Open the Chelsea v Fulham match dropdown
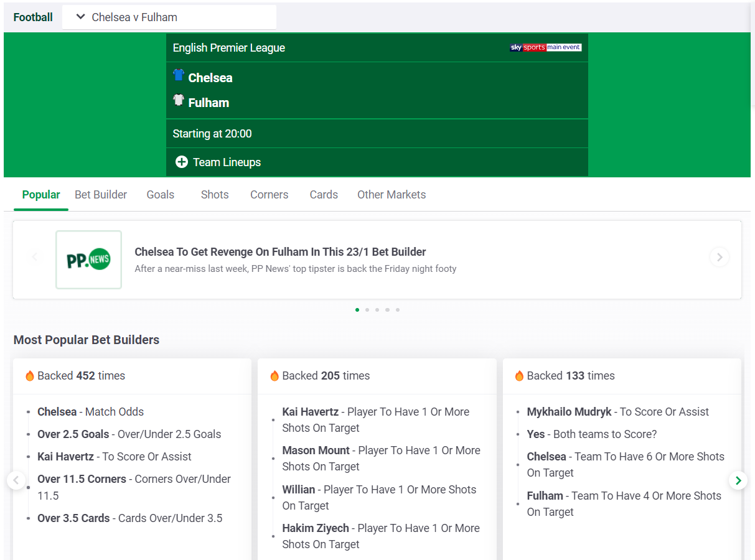Screen dimensions: 755x560 coord(169,17)
